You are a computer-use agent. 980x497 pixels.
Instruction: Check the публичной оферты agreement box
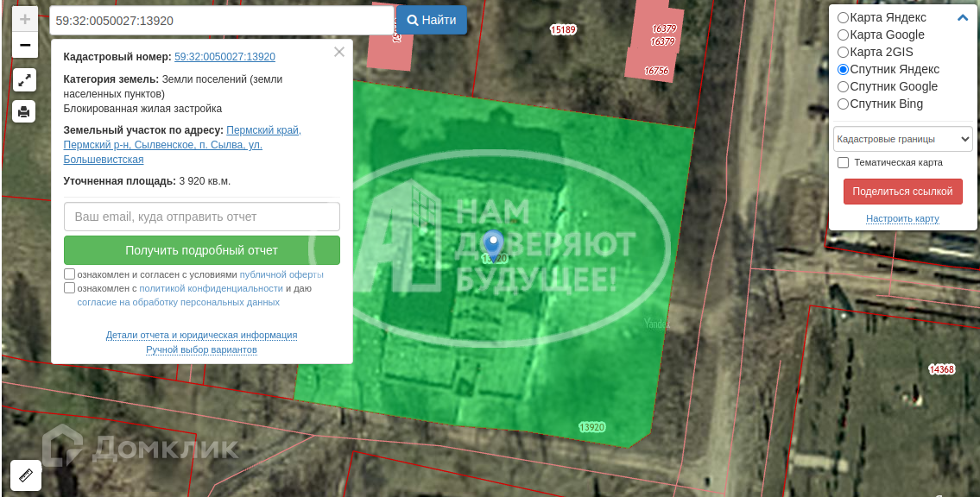[x=69, y=274]
